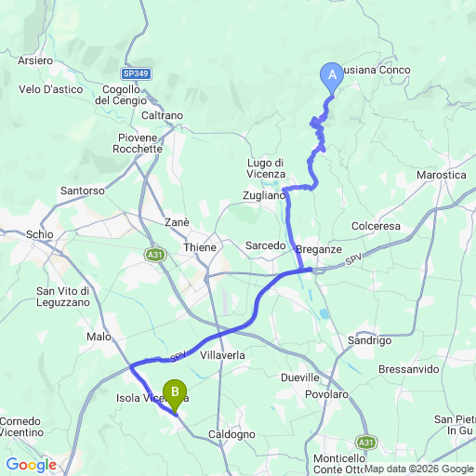Open the Google logo link

(x=32, y=465)
